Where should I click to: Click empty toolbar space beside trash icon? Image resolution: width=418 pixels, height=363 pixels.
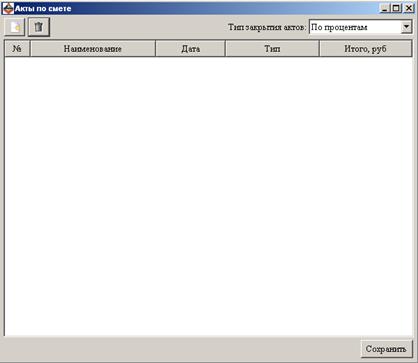(x=138, y=27)
